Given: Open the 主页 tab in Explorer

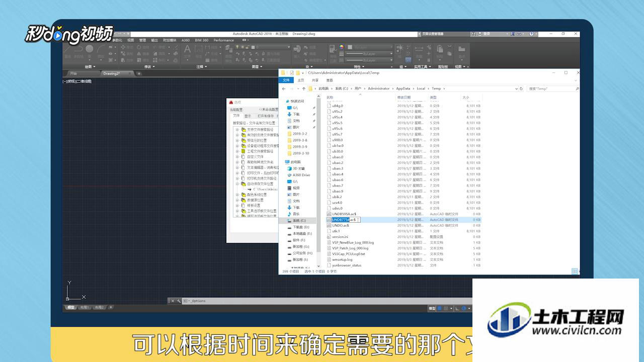Looking at the screenshot, I should [301, 80].
